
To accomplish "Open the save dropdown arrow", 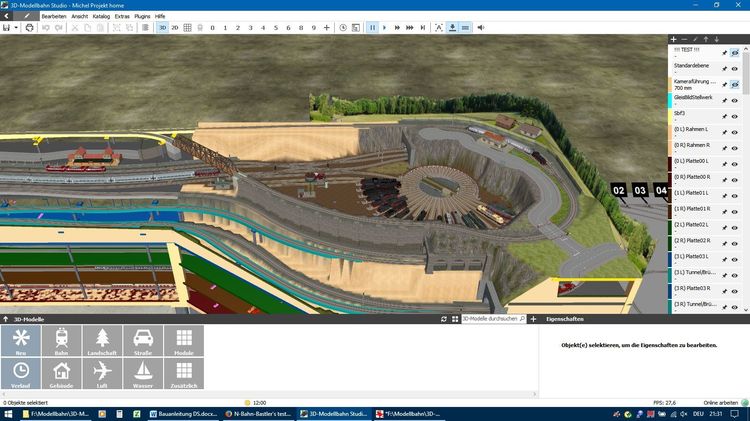I will [x=16, y=28].
